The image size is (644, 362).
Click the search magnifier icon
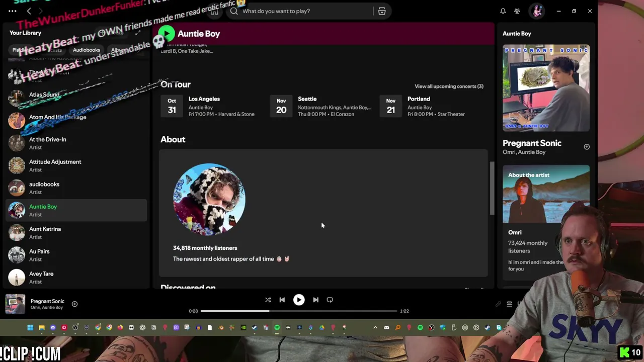tap(234, 11)
